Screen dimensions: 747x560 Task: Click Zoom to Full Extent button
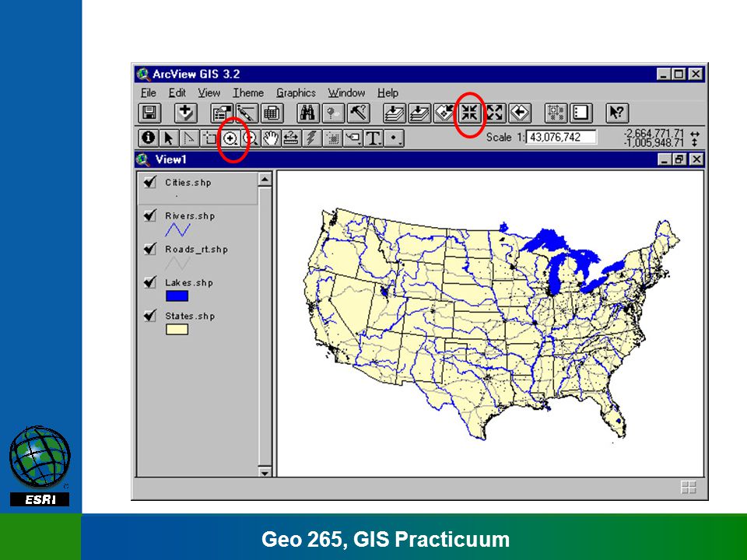394,114
